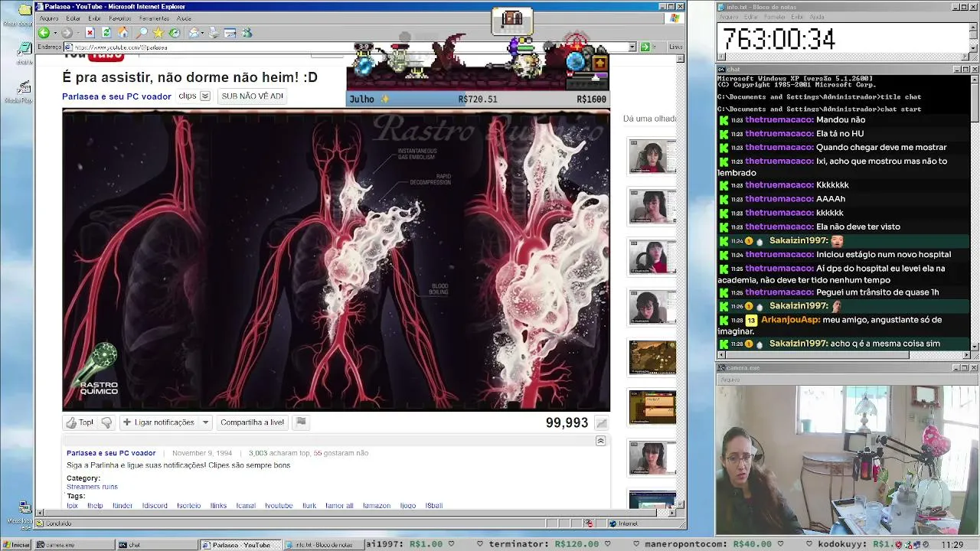Click the main video player
This screenshot has height=551, width=980.
click(x=336, y=260)
